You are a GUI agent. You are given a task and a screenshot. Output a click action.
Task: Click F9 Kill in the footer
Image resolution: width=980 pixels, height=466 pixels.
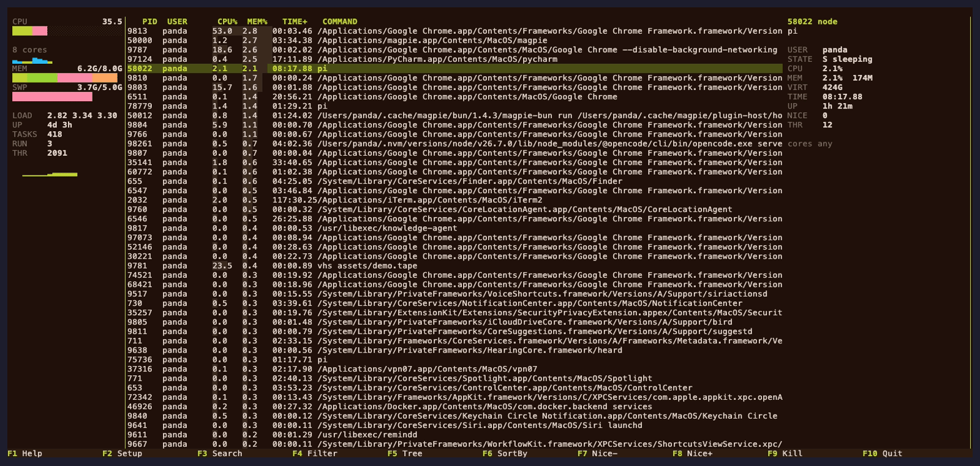click(x=785, y=454)
